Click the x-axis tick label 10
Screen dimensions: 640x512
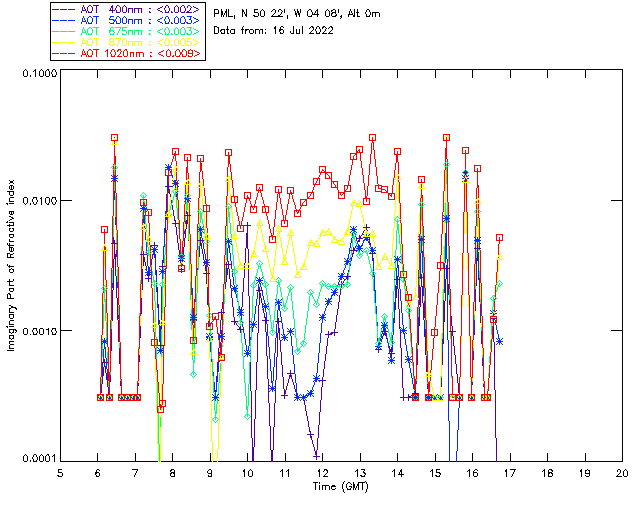247,473
